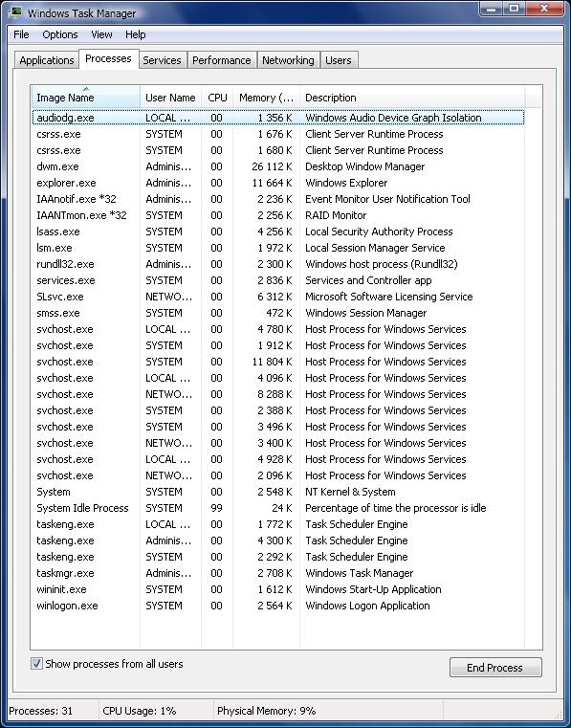Go to the Networking tab

pos(288,60)
